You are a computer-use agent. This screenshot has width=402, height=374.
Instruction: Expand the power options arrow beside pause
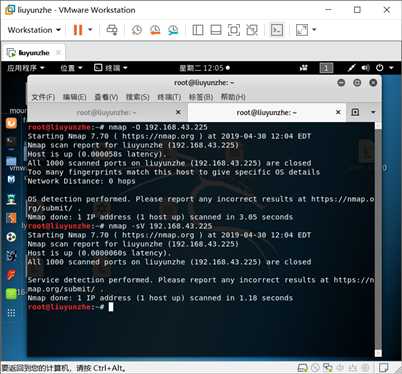pos(90,30)
